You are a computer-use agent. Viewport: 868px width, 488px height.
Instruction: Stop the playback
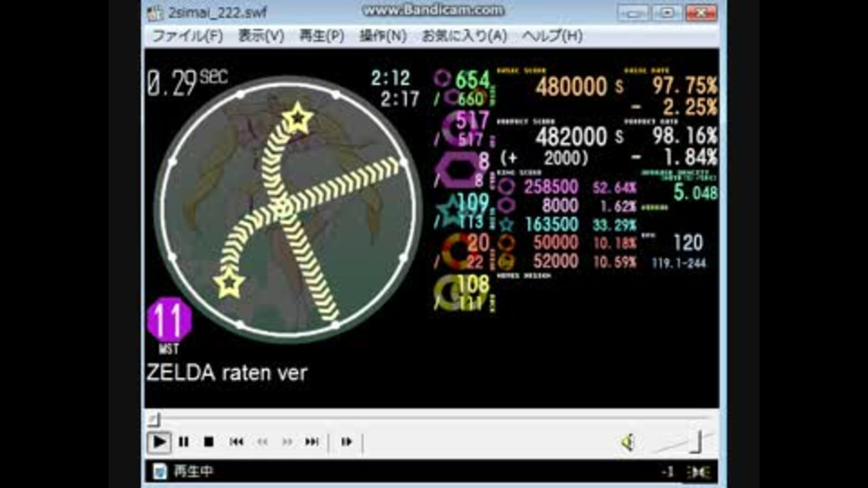pos(208,442)
